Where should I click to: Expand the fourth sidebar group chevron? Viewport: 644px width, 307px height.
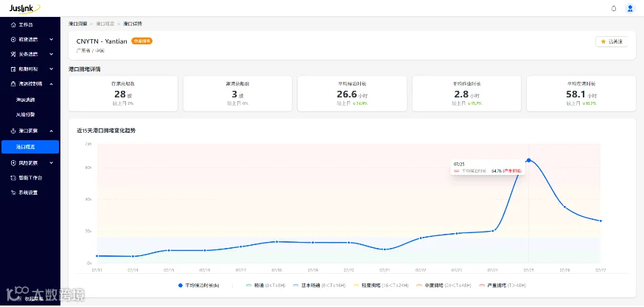tap(52, 69)
